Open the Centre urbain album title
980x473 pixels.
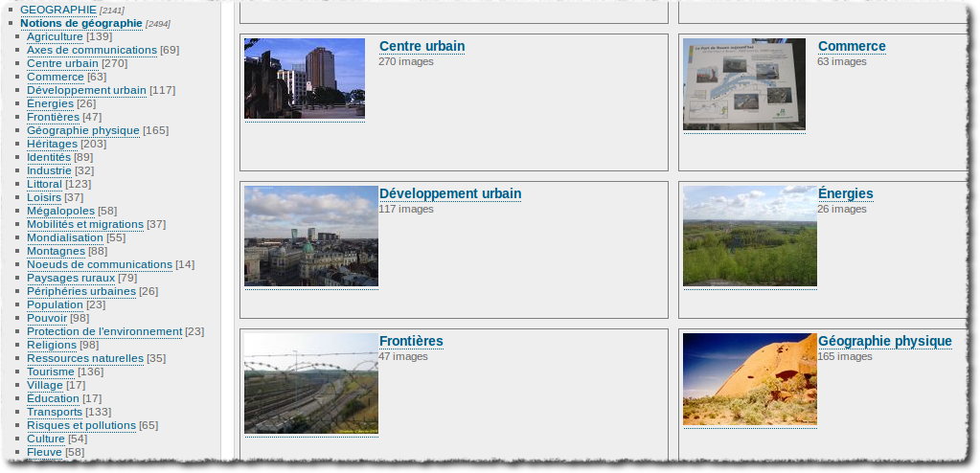422,46
